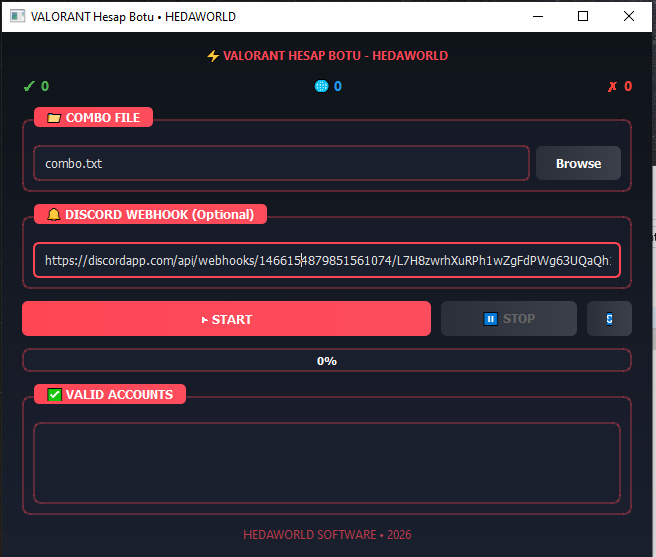Click the red X failed counter icon
This screenshot has height=557, width=656.
pos(612,86)
